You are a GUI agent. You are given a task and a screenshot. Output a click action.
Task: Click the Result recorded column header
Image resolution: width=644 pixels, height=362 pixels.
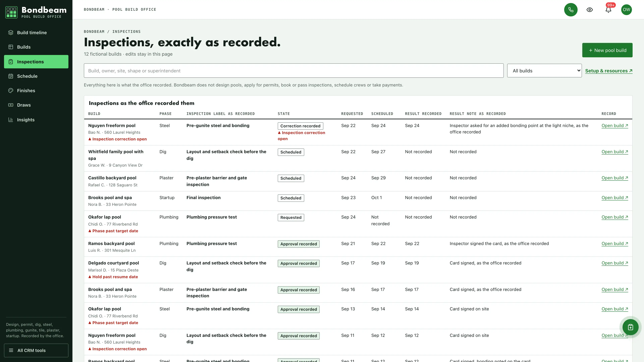point(423,114)
